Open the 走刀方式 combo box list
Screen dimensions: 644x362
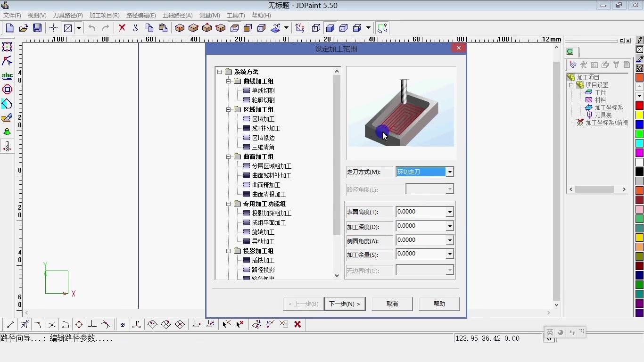[x=450, y=172]
